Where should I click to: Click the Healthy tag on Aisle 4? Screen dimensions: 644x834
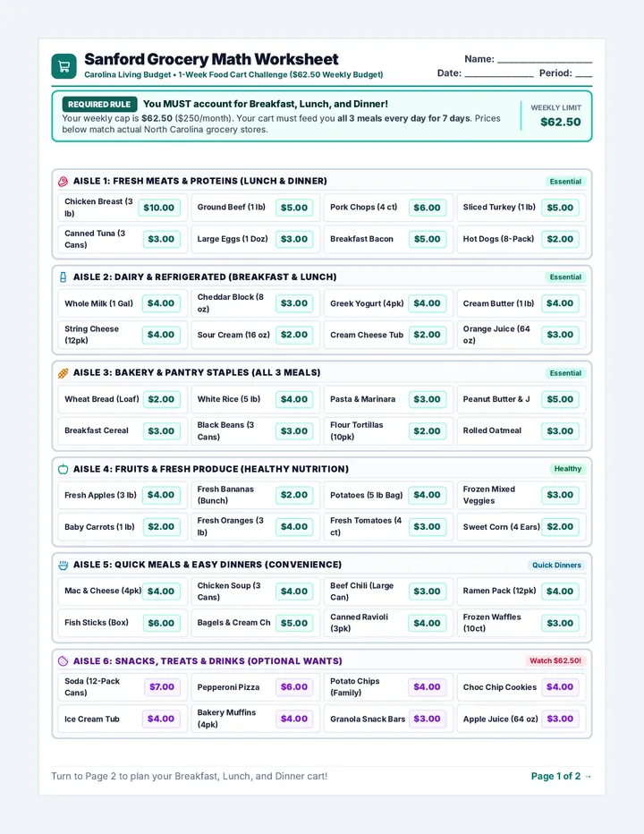pos(567,469)
